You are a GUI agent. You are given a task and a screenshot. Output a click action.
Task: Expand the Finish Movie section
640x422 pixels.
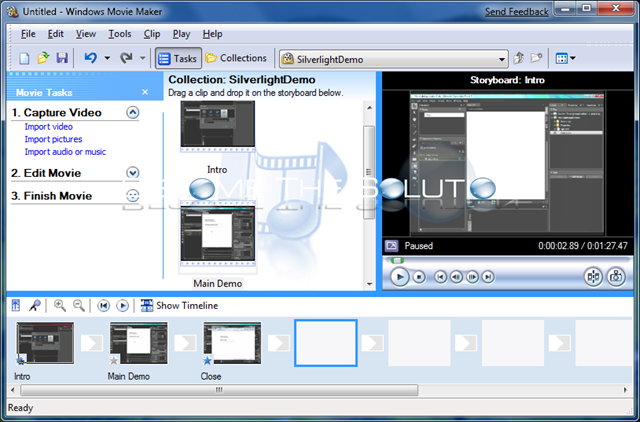pyautogui.click(x=133, y=195)
